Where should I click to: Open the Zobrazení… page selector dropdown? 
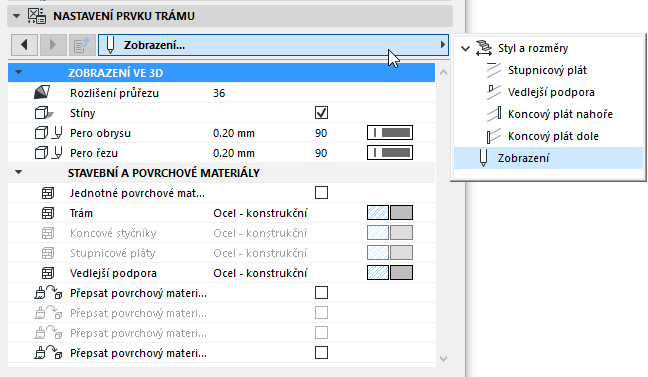click(273, 45)
